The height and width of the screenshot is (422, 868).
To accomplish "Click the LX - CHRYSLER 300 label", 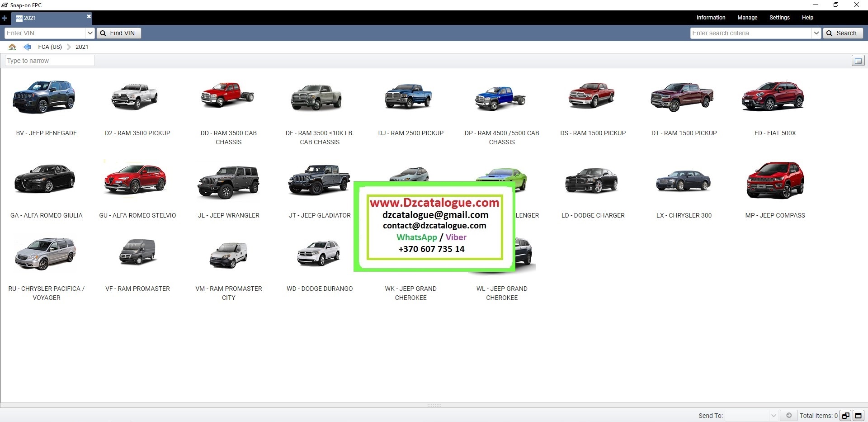I will tap(684, 215).
